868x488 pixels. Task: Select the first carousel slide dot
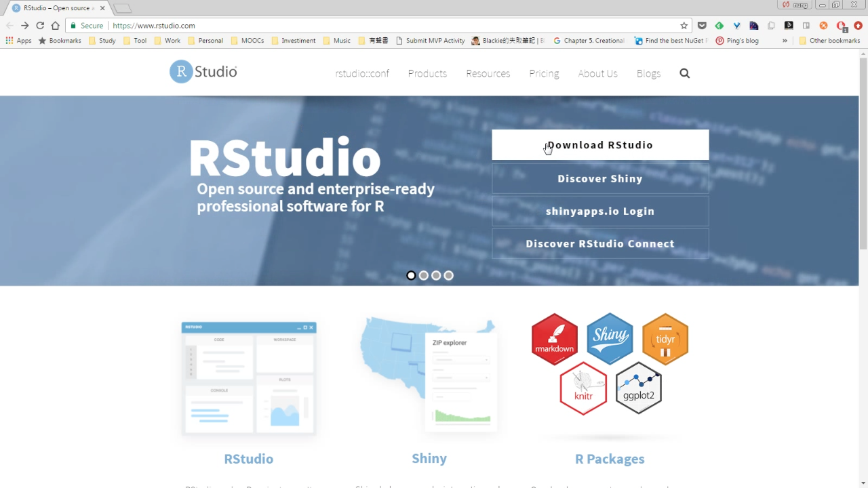(411, 275)
